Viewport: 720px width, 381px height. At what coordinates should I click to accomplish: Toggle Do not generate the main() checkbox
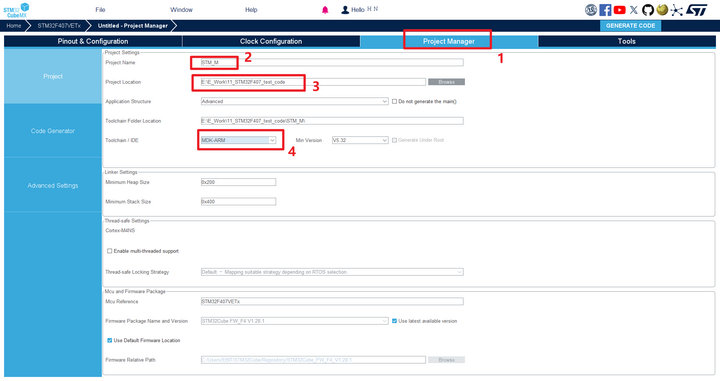pyautogui.click(x=394, y=101)
